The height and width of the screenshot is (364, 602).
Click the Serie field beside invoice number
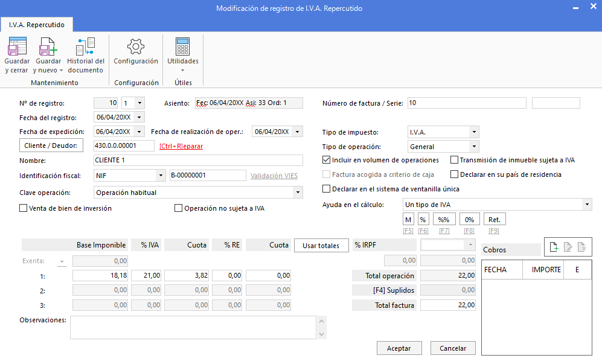tap(556, 103)
